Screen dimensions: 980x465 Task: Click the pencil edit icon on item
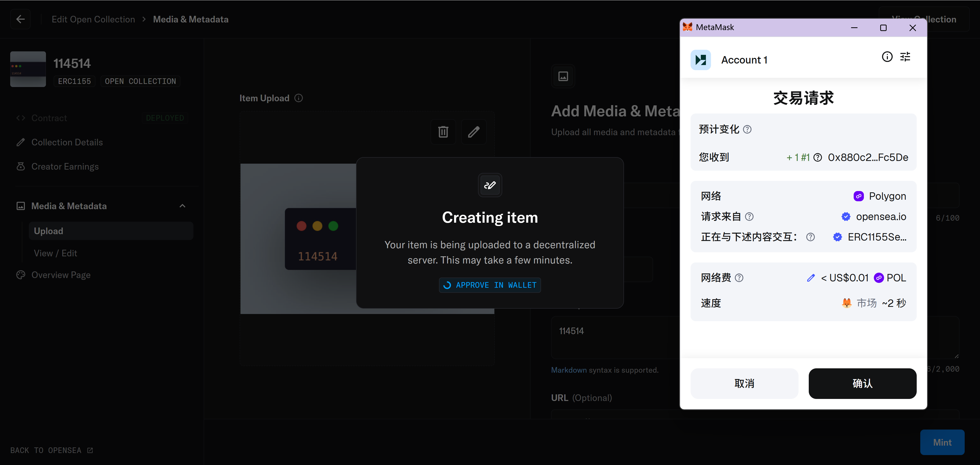coord(474,132)
